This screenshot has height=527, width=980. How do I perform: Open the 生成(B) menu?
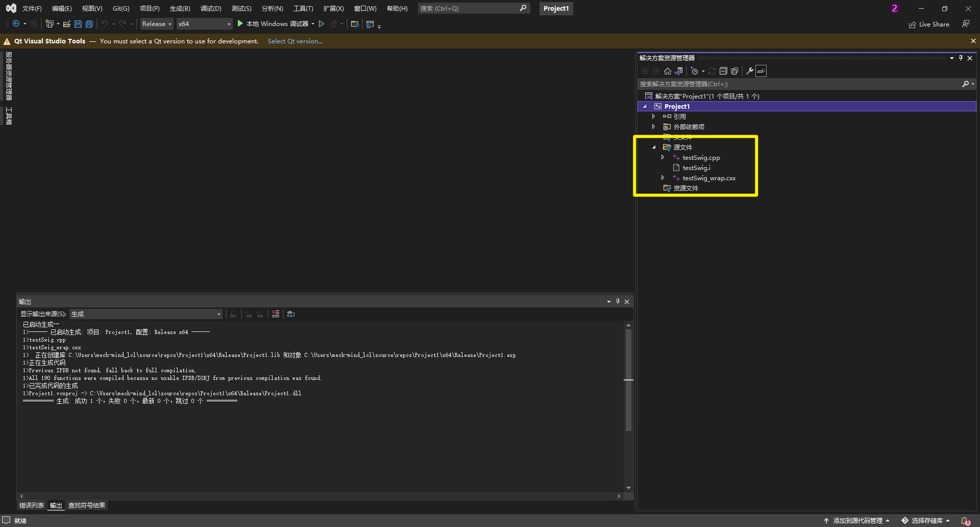179,8
